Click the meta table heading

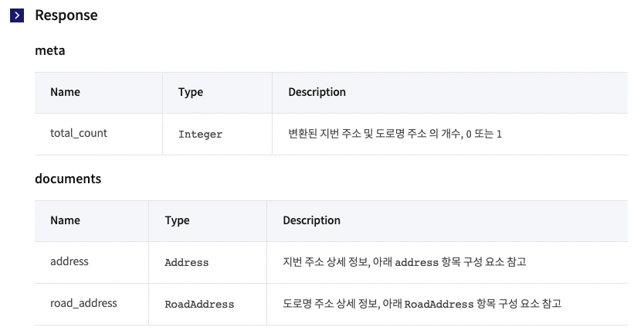pos(49,50)
